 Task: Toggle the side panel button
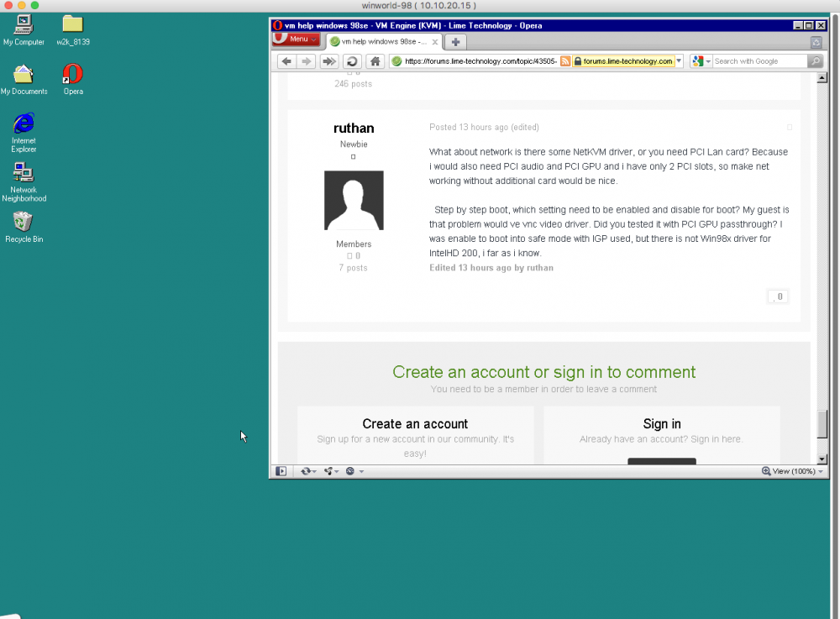coord(281,471)
